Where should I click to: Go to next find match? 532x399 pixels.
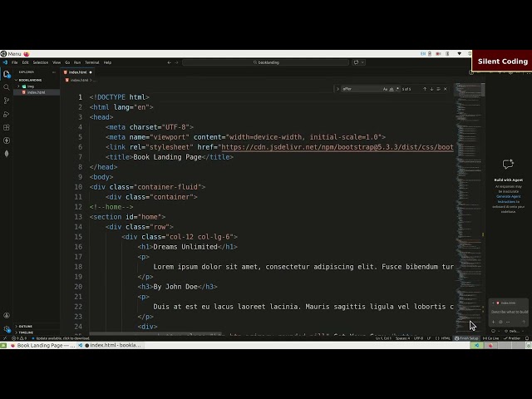[x=431, y=89]
